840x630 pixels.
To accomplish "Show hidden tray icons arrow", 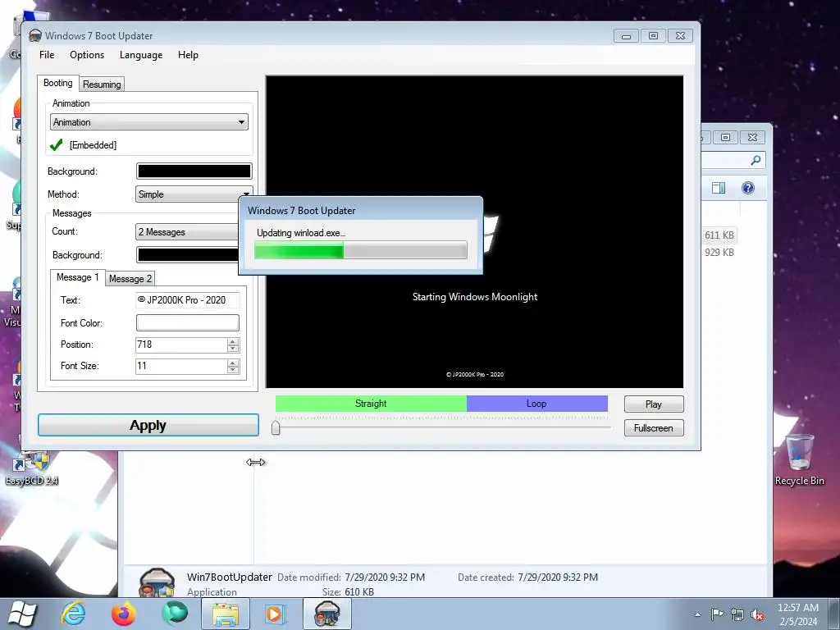I will click(697, 614).
